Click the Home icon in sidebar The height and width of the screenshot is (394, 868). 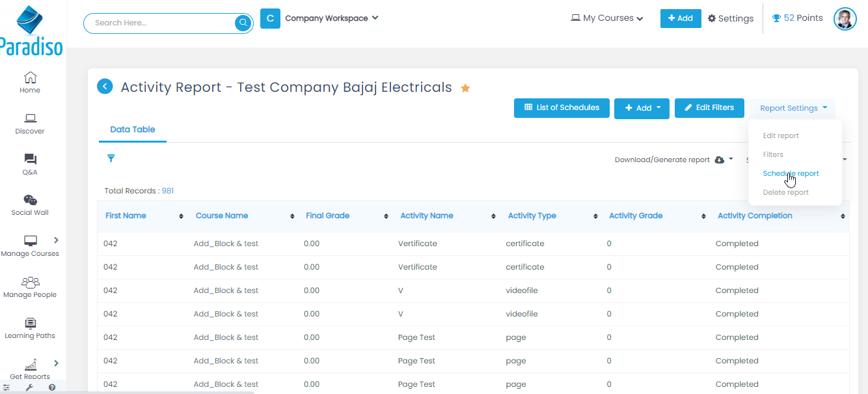click(x=30, y=78)
